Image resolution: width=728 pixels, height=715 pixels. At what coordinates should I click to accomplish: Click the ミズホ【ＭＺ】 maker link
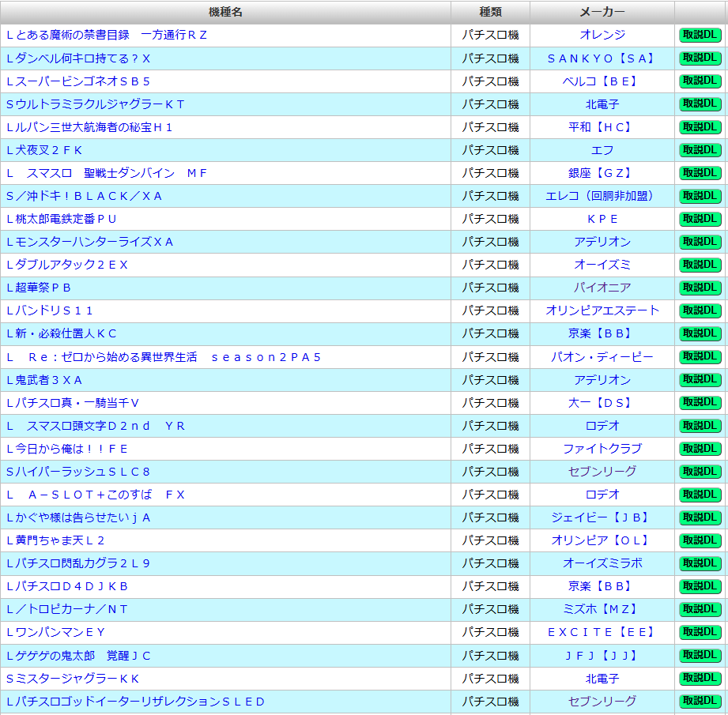pos(602,609)
